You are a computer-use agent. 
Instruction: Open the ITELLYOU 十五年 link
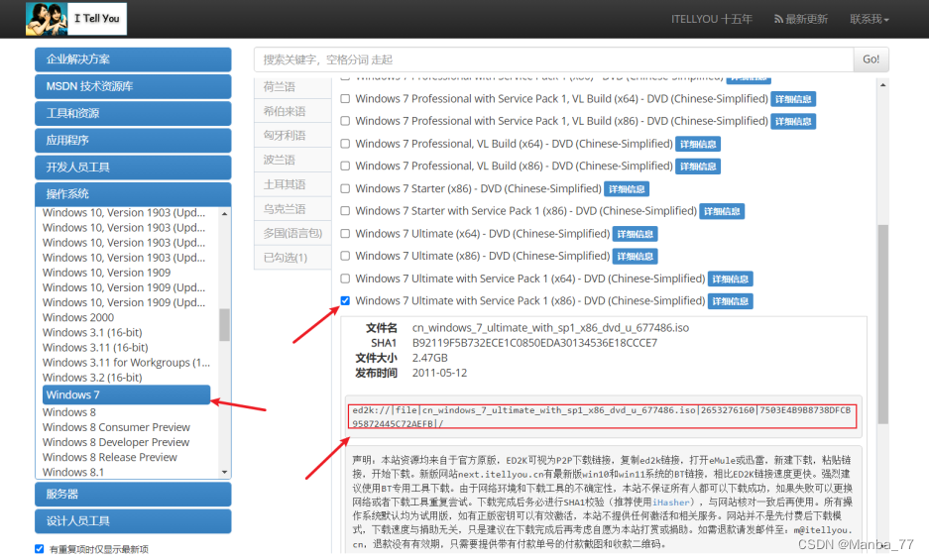[x=712, y=19]
